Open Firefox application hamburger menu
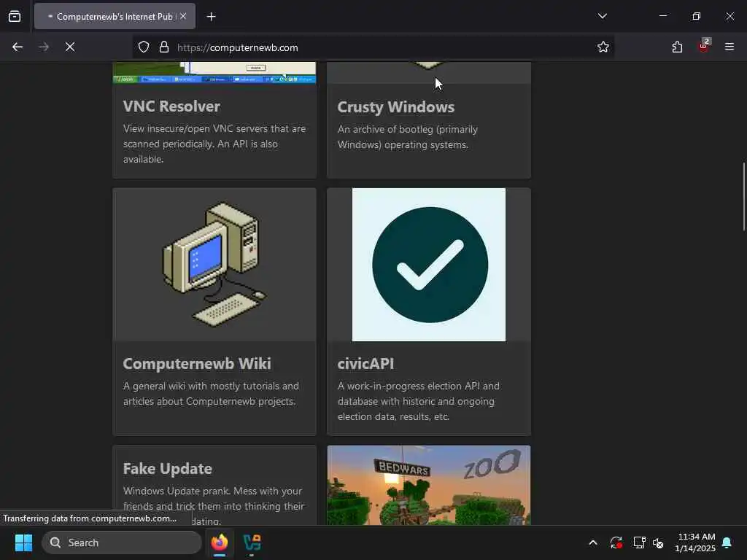This screenshot has height=560, width=747. (x=729, y=47)
